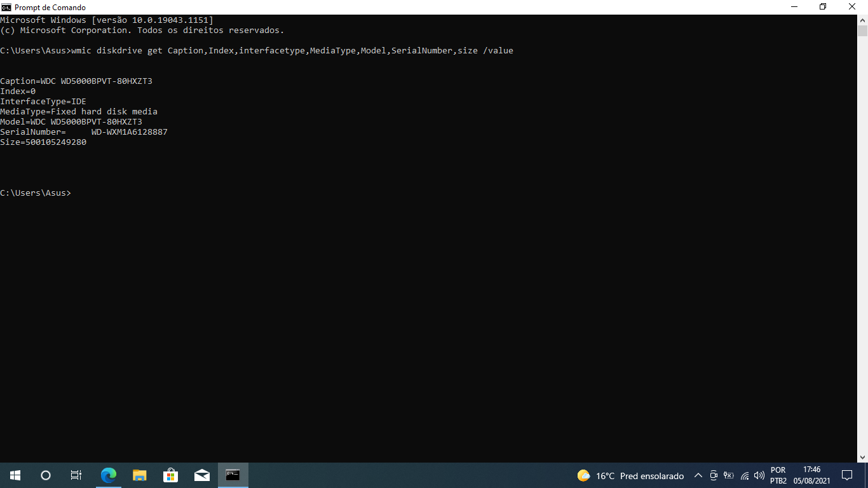Minimize the Prompt de Comando window
Screen dimensions: 868x488
coord(794,7)
